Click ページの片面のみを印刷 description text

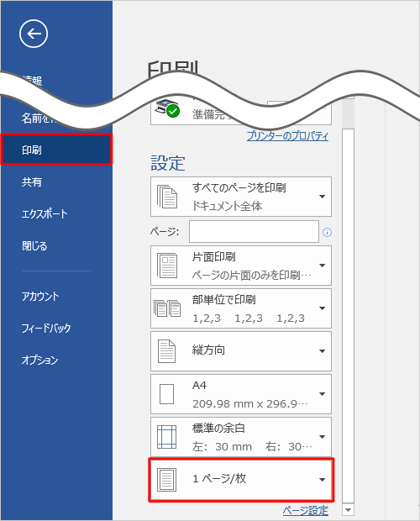pyautogui.click(x=252, y=275)
